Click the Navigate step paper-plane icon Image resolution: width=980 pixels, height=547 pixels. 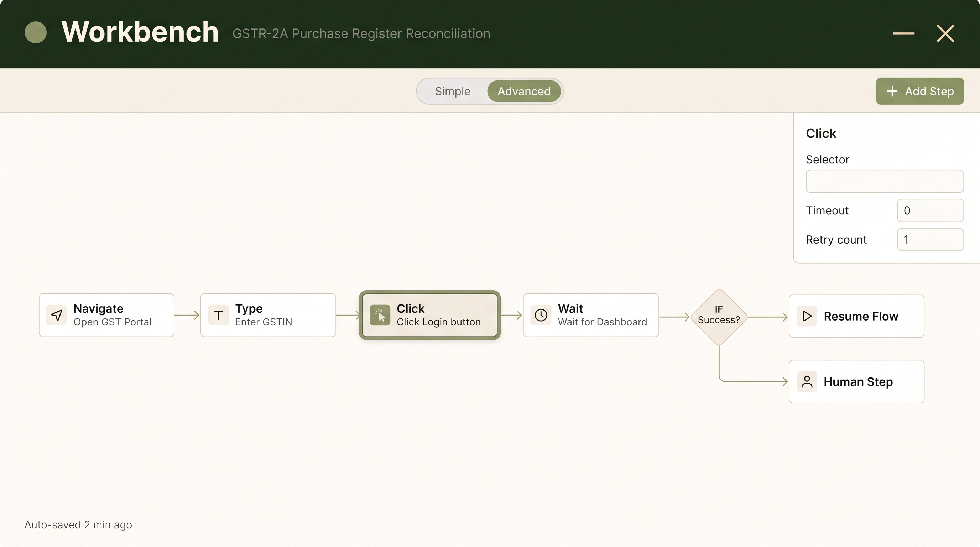pos(57,315)
